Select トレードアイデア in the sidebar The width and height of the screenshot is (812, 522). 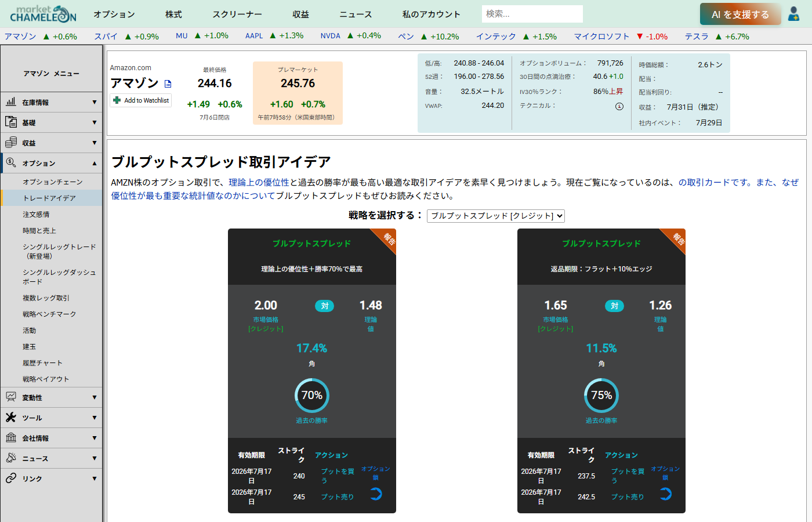pyautogui.click(x=49, y=198)
